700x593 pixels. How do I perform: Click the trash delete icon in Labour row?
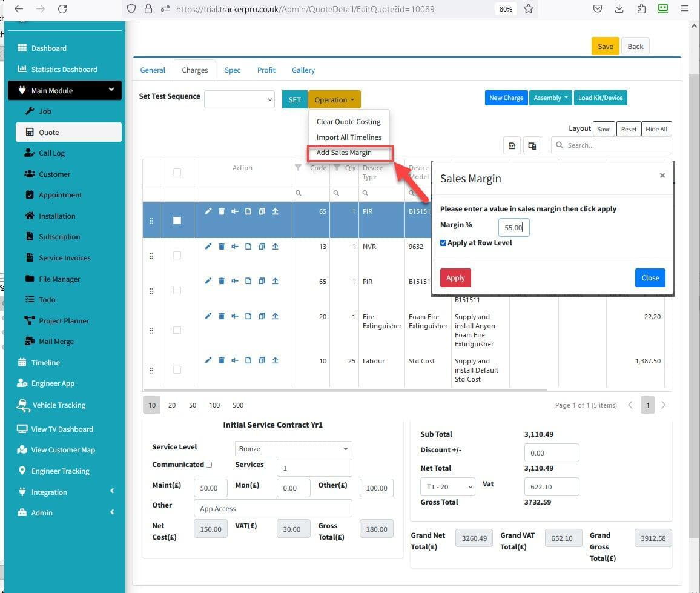point(222,360)
